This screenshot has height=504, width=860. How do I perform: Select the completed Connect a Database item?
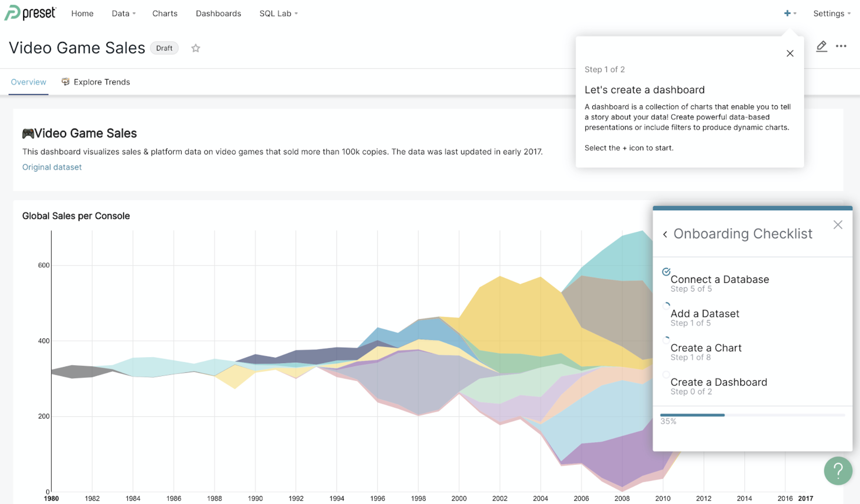pos(719,280)
